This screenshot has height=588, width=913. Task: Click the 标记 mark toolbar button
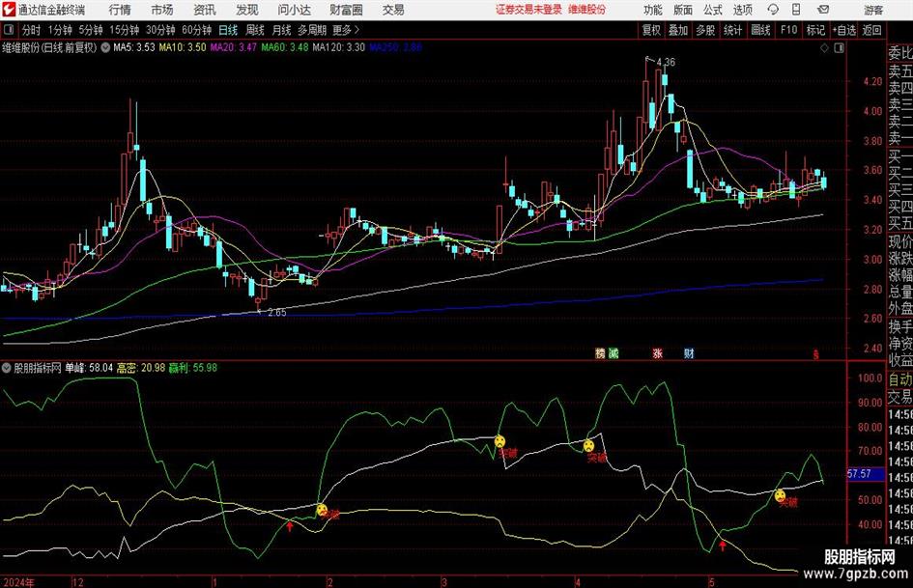click(x=815, y=30)
